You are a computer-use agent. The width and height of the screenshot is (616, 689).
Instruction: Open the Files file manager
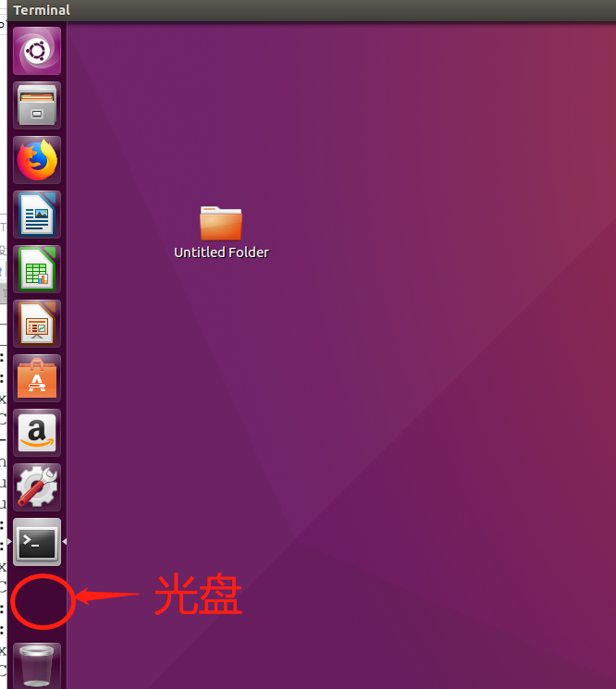(37, 105)
